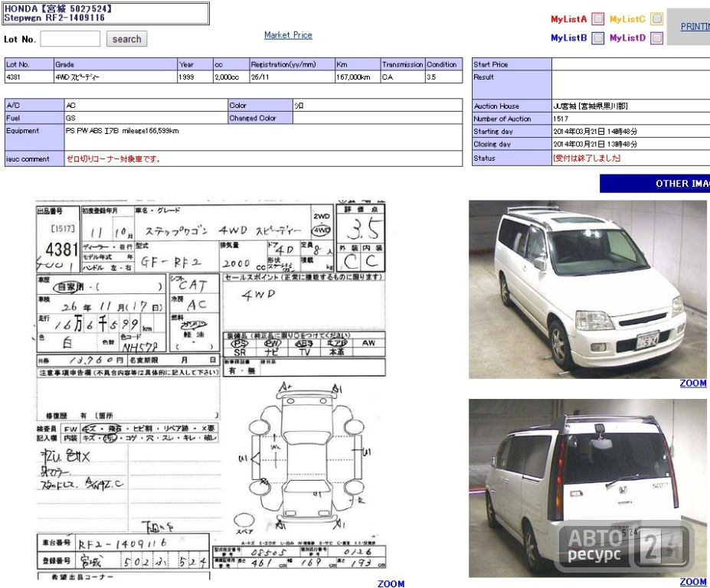Click ZOOM under the auction sheet

(391, 583)
